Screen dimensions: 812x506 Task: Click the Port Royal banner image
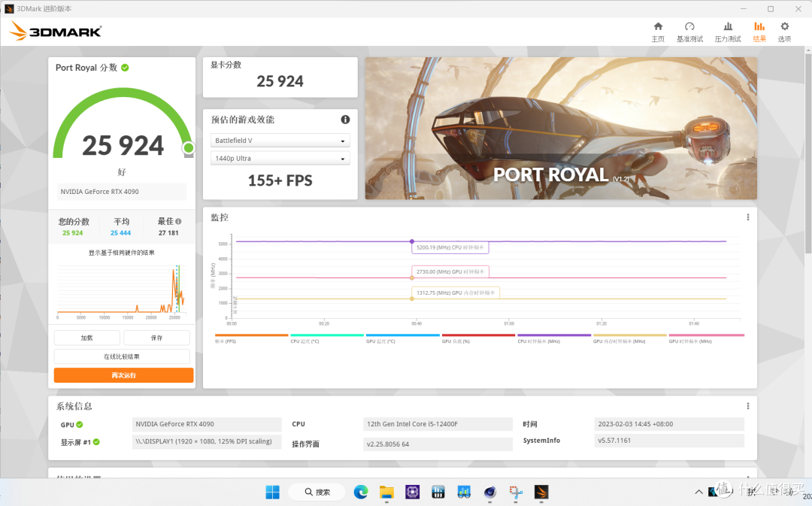click(x=561, y=129)
